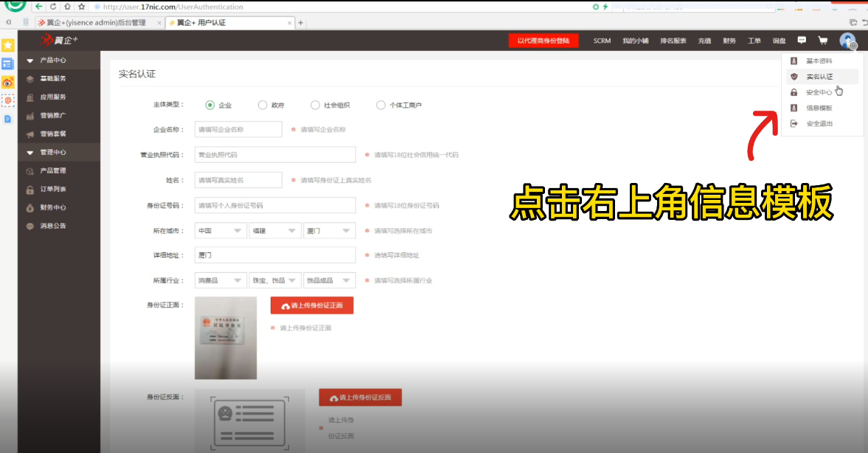The width and height of the screenshot is (868, 453).
Task: Select the 社会组织 radio button
Action: (x=315, y=105)
